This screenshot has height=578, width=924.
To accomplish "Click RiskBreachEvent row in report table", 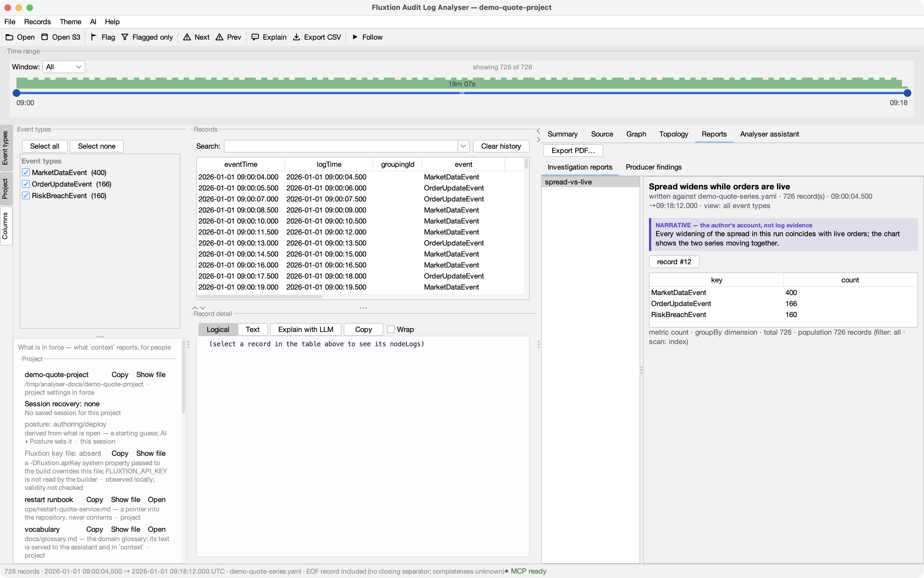I will pyautogui.click(x=783, y=315).
